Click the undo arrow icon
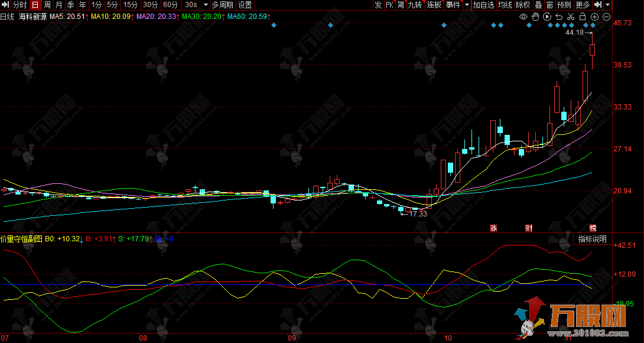 pyautogui.click(x=559, y=17)
